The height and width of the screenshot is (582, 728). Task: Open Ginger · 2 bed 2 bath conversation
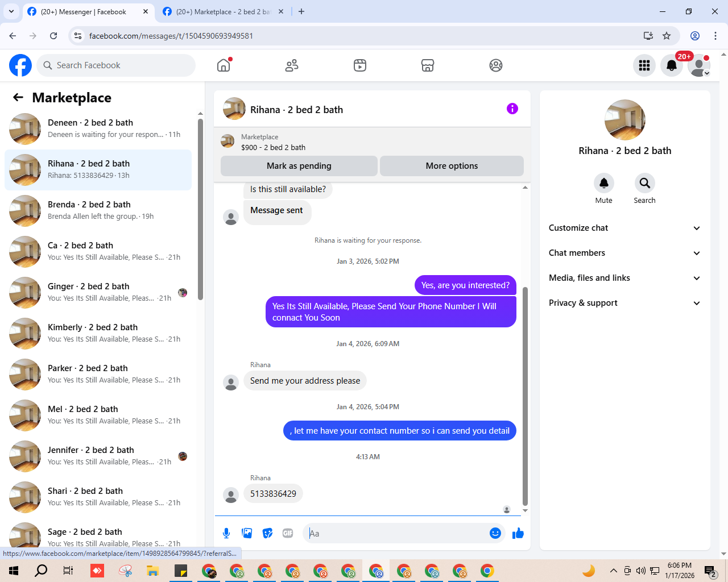click(98, 293)
